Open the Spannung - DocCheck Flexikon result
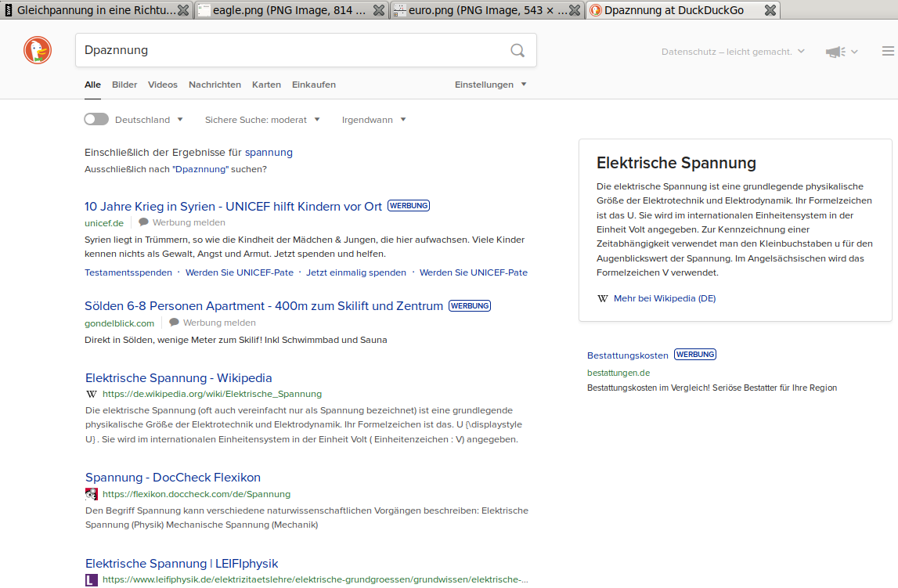The height and width of the screenshot is (588, 898). tap(173, 478)
